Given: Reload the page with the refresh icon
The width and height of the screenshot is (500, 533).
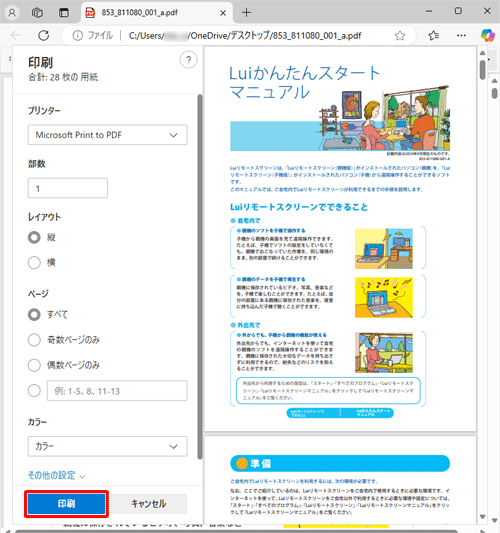Looking at the screenshot, I should coord(44,35).
